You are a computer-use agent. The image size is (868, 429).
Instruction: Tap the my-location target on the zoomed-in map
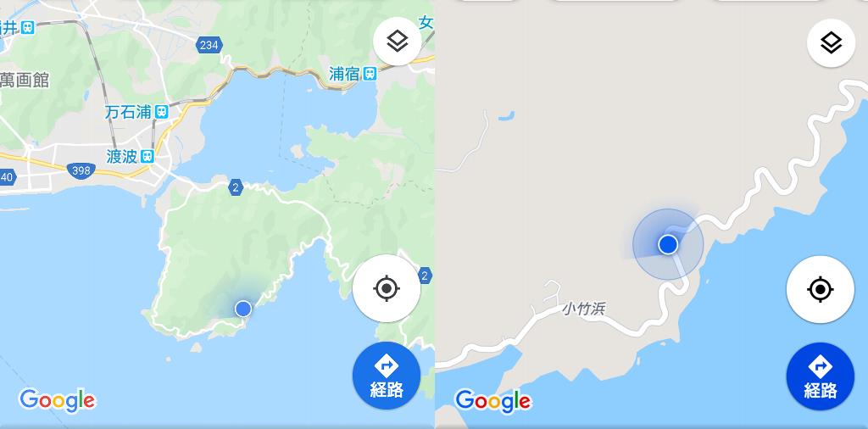[x=821, y=289]
